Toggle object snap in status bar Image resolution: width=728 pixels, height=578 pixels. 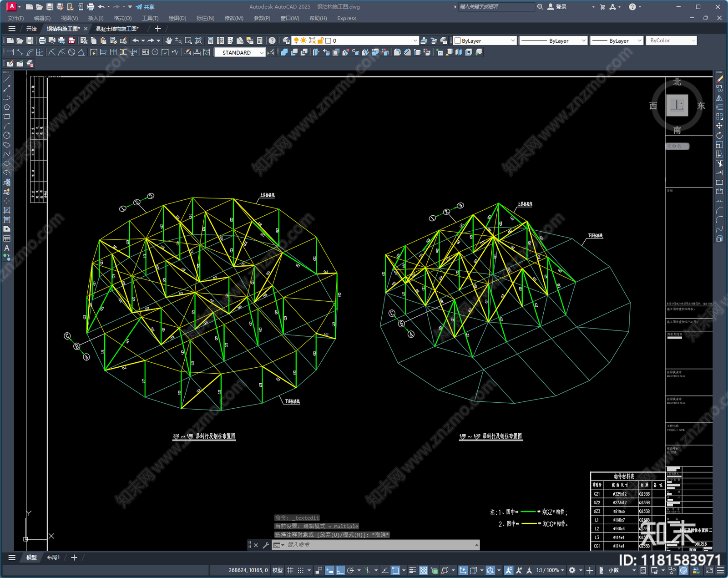[x=395, y=570]
